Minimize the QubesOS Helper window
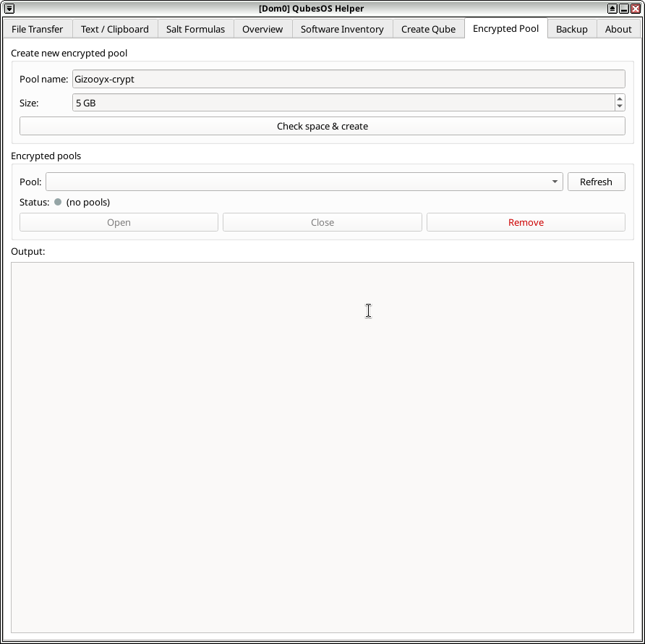645x644 pixels. coord(623,8)
